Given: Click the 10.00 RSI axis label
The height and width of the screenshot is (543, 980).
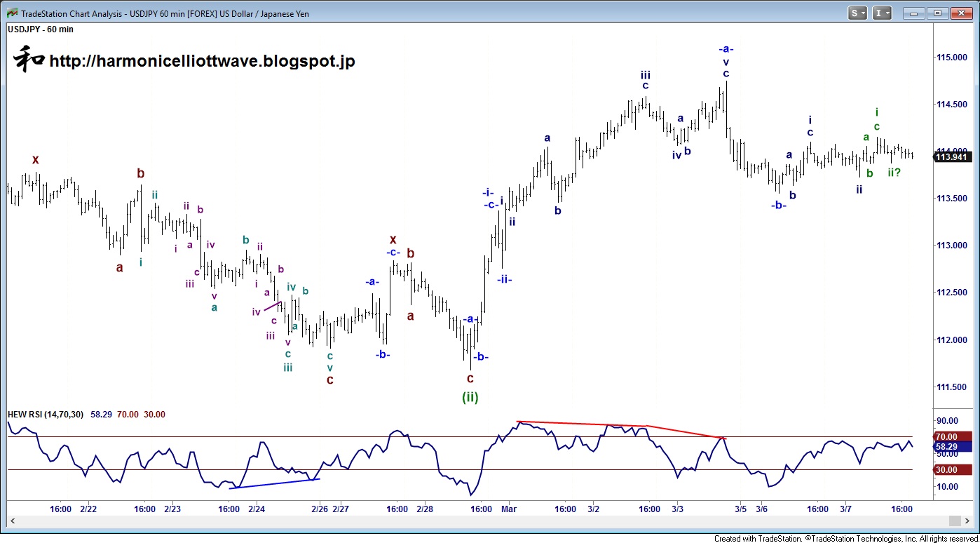Looking at the screenshot, I should [947, 486].
